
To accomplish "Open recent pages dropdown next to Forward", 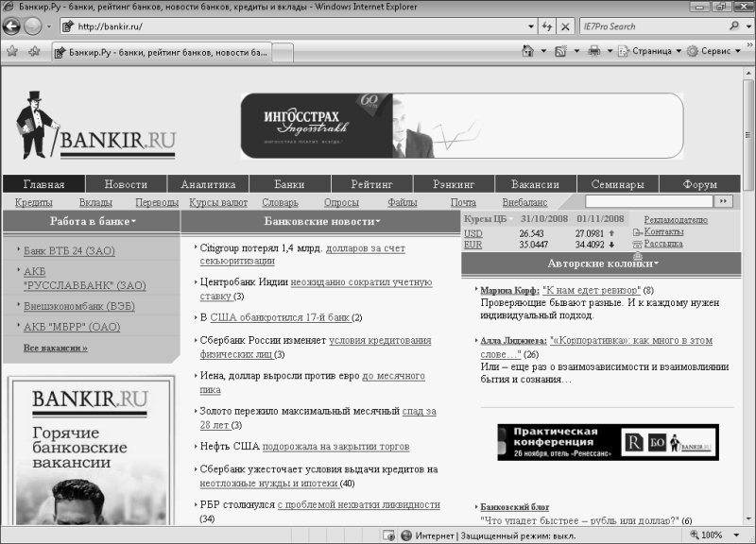I will point(49,27).
